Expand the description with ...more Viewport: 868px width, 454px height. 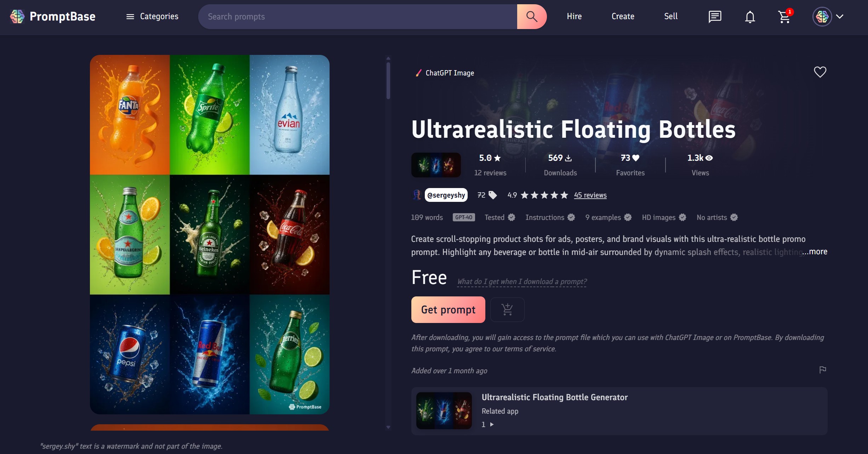point(815,252)
